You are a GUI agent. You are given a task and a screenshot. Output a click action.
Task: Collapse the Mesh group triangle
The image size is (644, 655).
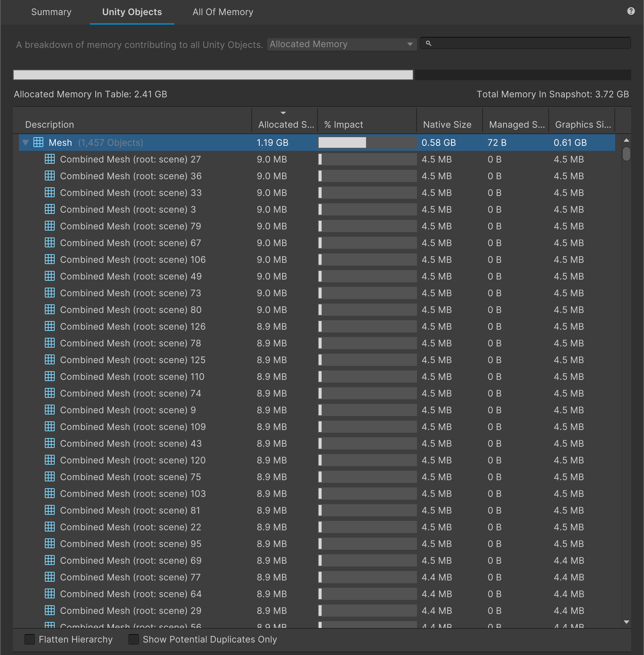25,142
